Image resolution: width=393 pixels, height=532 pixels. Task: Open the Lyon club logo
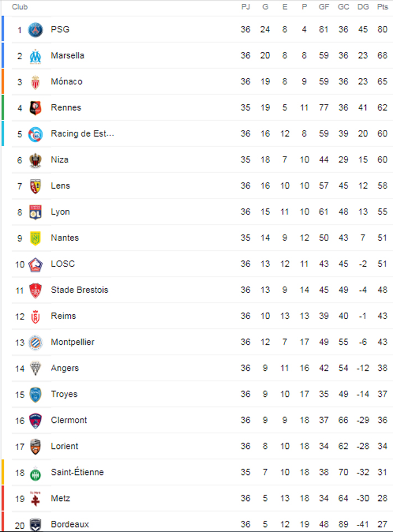click(35, 212)
